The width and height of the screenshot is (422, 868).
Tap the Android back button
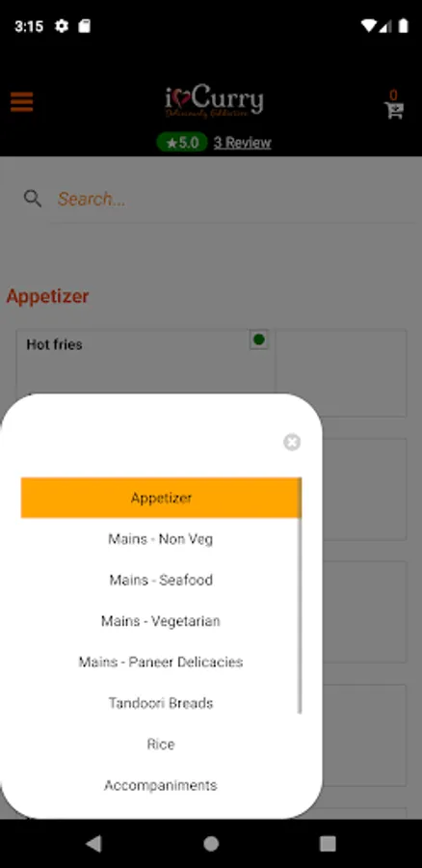click(93, 843)
